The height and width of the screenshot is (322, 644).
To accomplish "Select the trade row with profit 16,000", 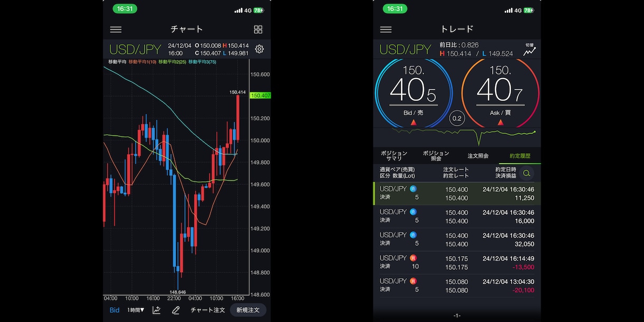I will click(457, 216).
